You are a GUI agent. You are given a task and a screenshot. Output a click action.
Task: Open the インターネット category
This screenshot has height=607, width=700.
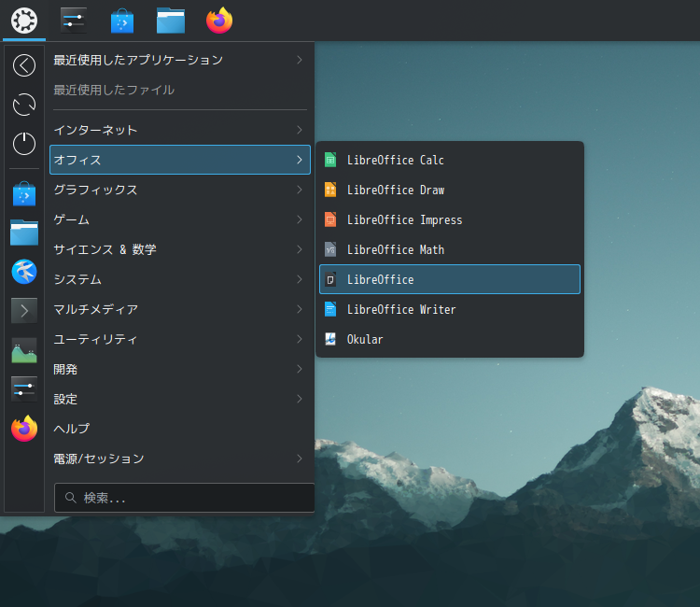180,130
